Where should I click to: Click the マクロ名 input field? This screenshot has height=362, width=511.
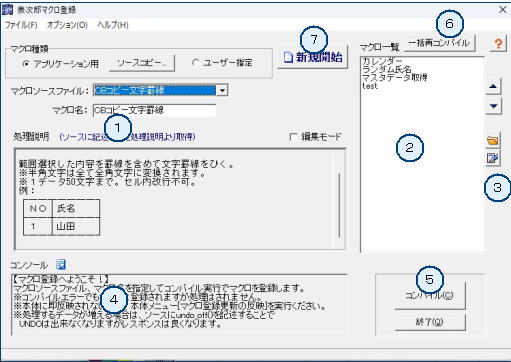tap(155, 110)
